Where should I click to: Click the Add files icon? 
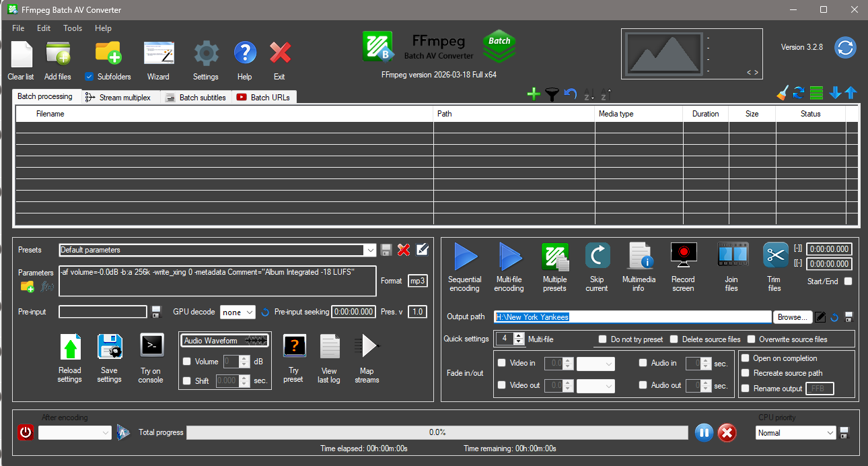pos(58,55)
